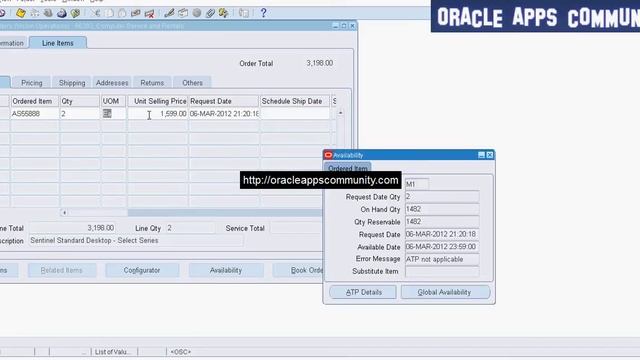Close the Sales Orders window
This screenshot has width=640, height=360.
pyautogui.click(x=353, y=26)
